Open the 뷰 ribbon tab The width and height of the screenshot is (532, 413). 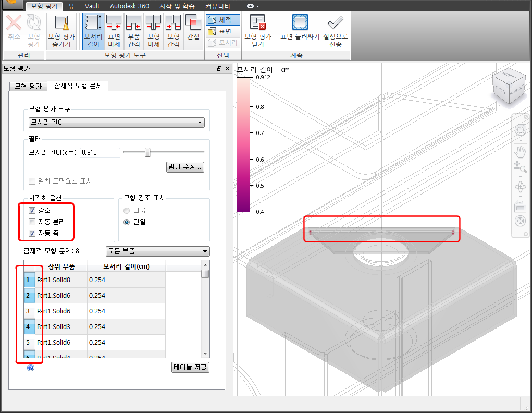coord(71,6)
